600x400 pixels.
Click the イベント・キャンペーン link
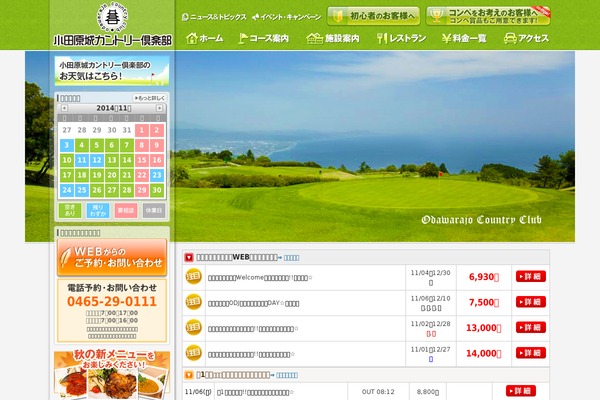287,17
